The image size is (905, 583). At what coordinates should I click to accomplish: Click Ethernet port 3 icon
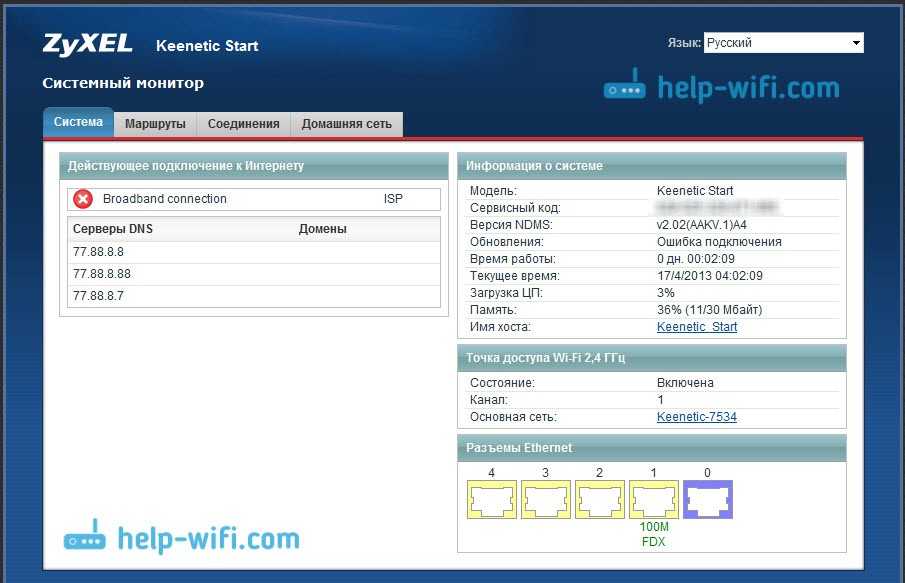pos(545,499)
